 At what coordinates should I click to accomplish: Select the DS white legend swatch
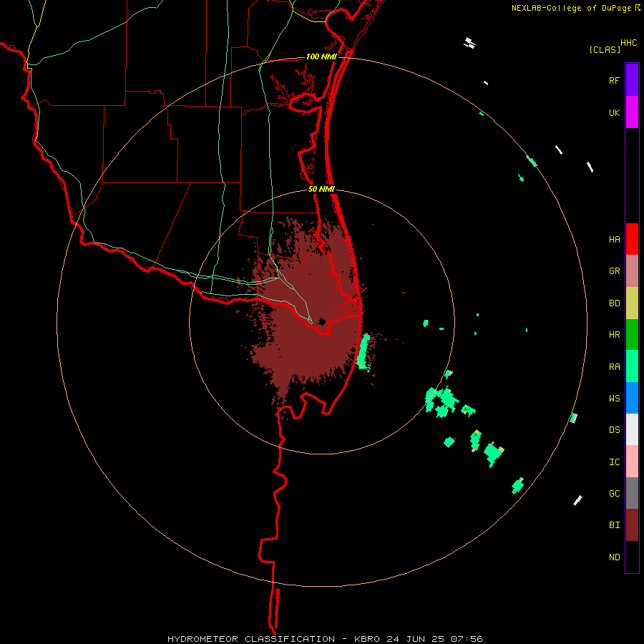632,429
